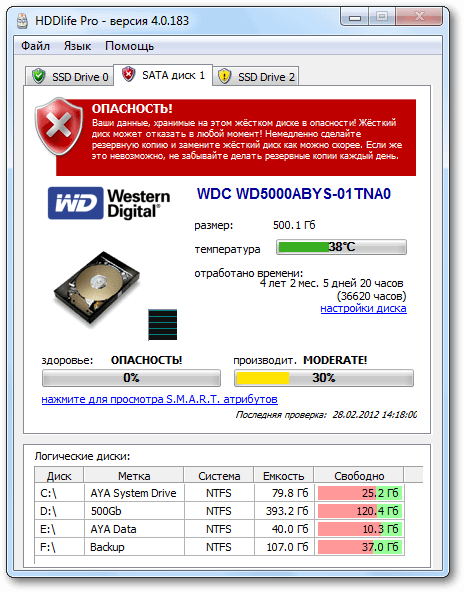
Task: Click the (36620 часов) worked hours text
Action: 372,296
